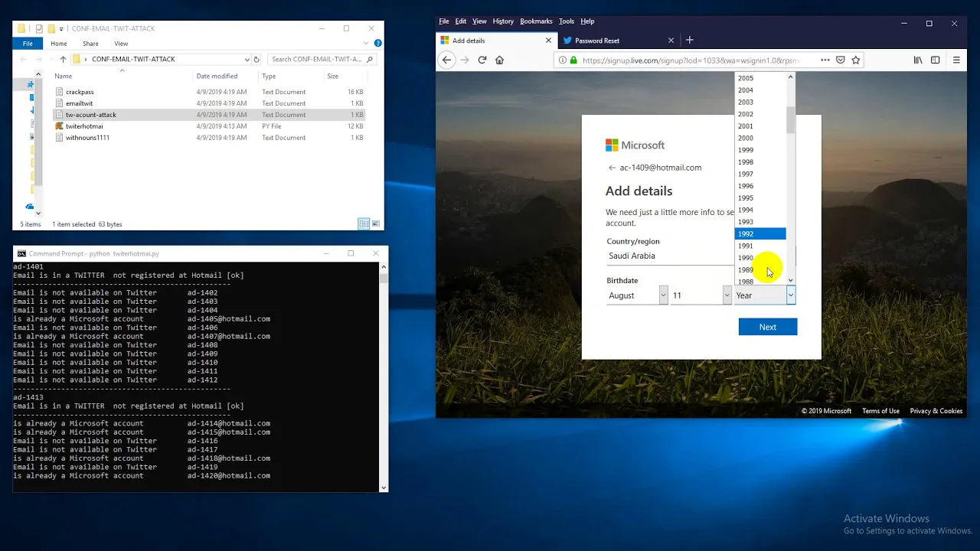Close the Add details tab
The width and height of the screenshot is (980, 551).
(x=548, y=41)
